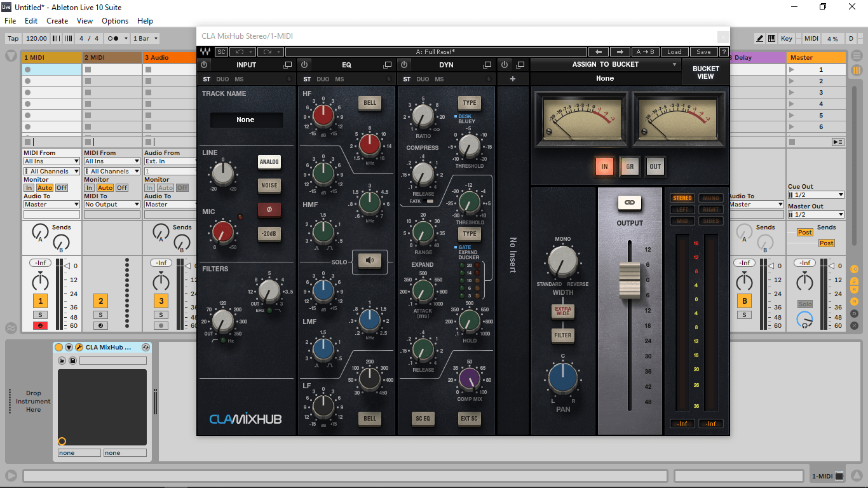Screen dimensions: 868x488
Task: Open MIDI From All Ins dropdown track 1
Action: pyautogui.click(x=51, y=161)
